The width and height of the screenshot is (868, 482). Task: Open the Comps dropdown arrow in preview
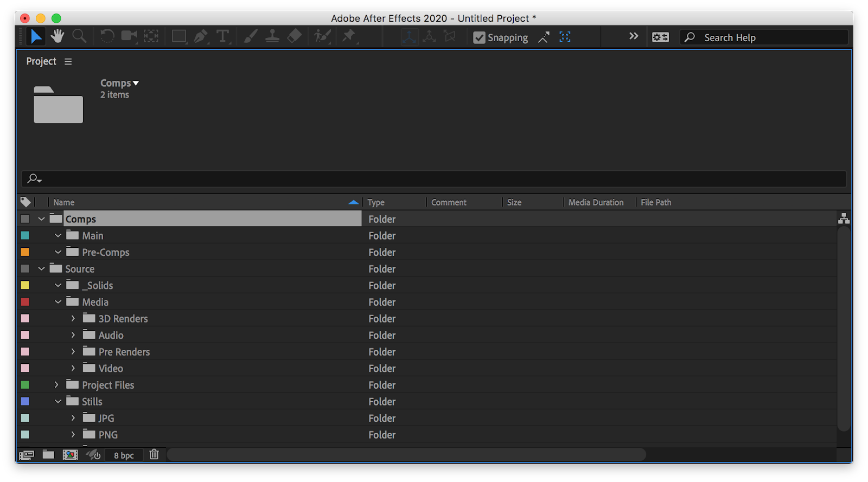(136, 83)
